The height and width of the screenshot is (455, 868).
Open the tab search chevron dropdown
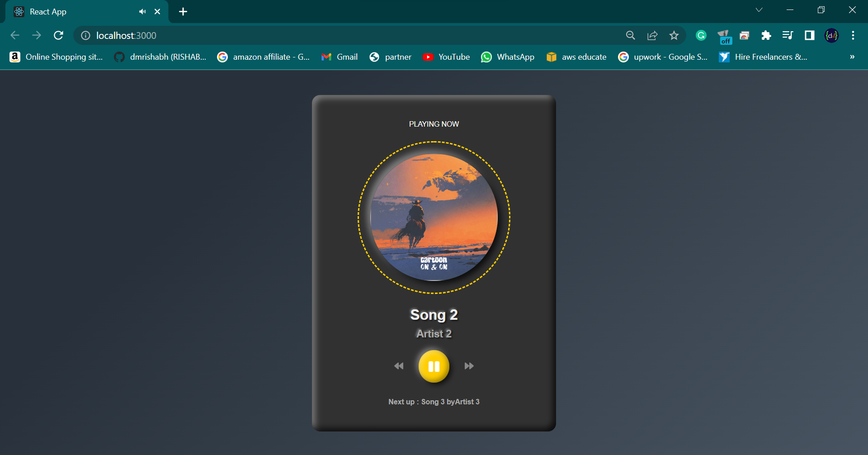tap(759, 10)
